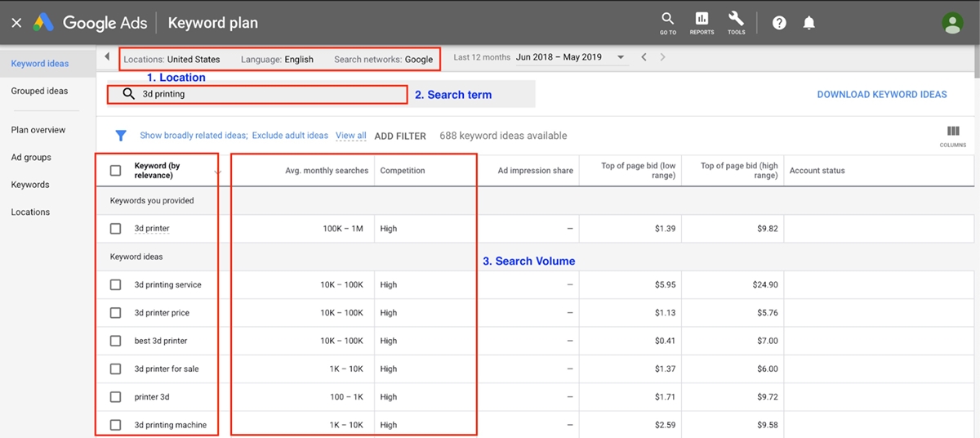The width and height of the screenshot is (980, 438).
Task: Check the printer 3d checkbox
Action: pyautogui.click(x=115, y=397)
